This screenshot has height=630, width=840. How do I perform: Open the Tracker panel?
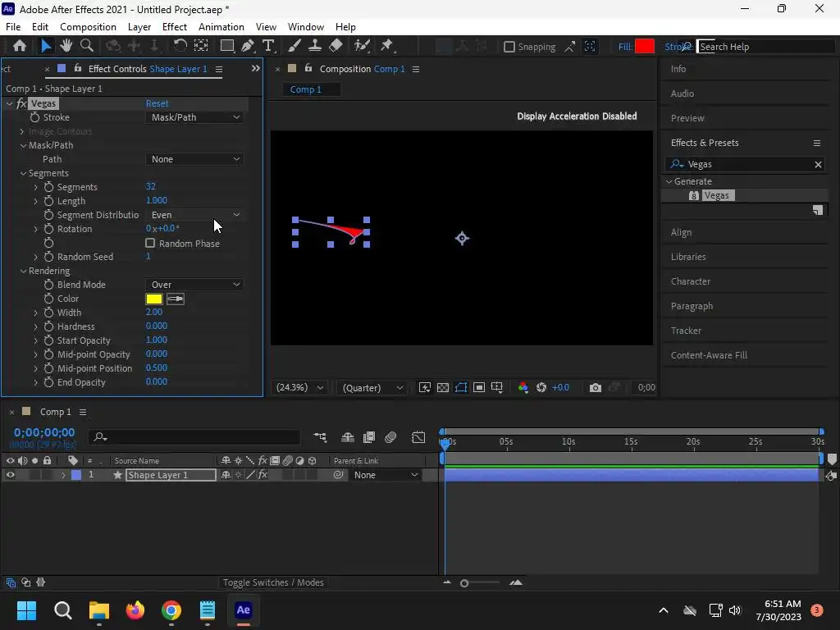tap(686, 331)
